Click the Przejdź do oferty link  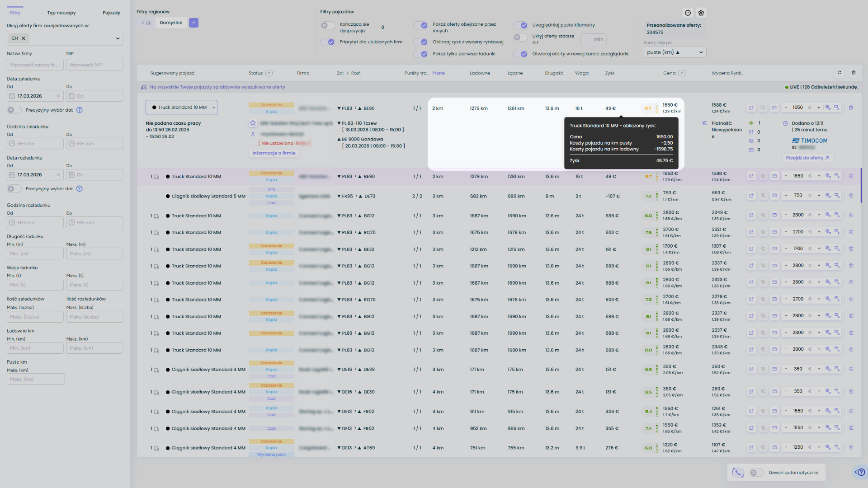click(x=807, y=158)
